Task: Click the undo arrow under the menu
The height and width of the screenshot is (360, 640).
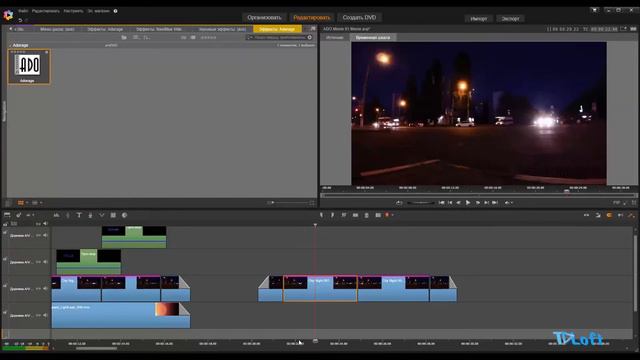Action: (x=20, y=20)
